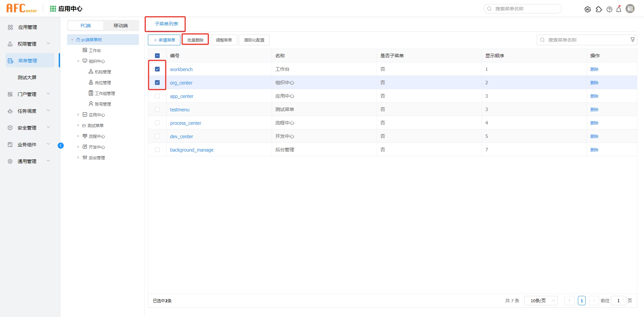The height and width of the screenshot is (317, 644).
Task: Open the process_center link
Action: [186, 123]
